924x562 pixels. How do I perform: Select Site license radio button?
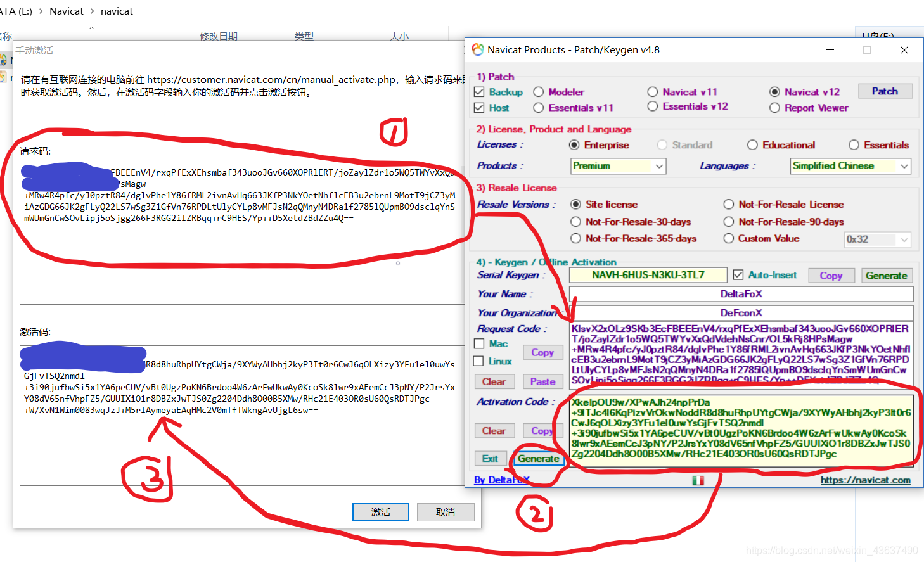pyautogui.click(x=575, y=204)
